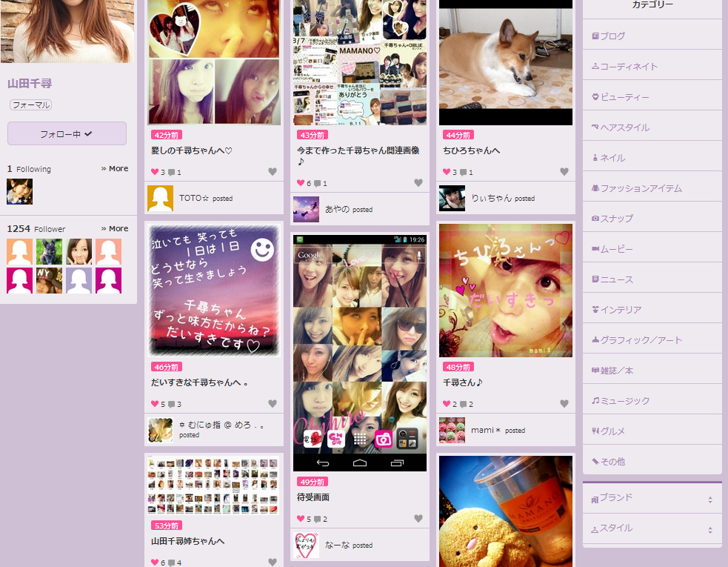Screen dimensions: 728x567
Task: Click pink heart on 山田千尋姉ちゃんへ post
Action: click(155, 563)
